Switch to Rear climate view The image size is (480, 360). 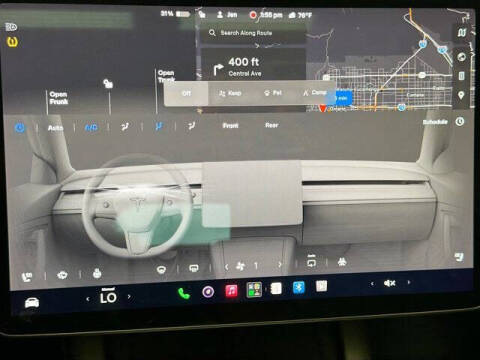point(272,125)
